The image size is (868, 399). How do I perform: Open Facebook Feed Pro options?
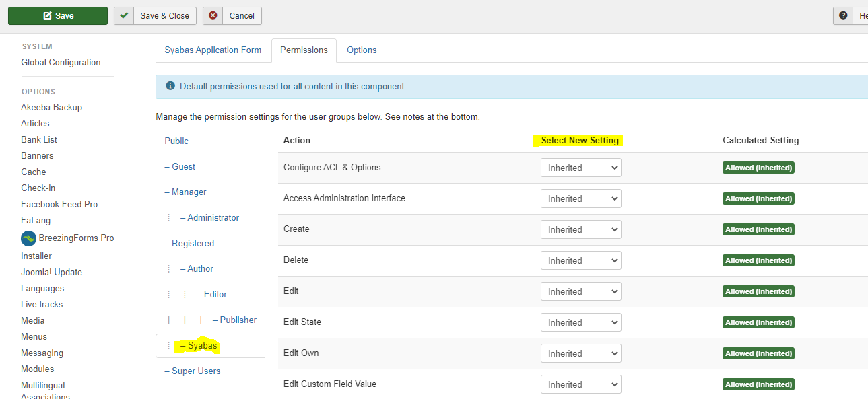(x=59, y=204)
